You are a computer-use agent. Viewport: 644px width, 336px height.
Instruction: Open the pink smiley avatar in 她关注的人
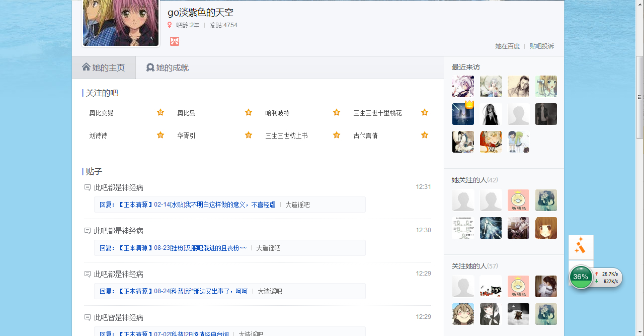tap(518, 200)
